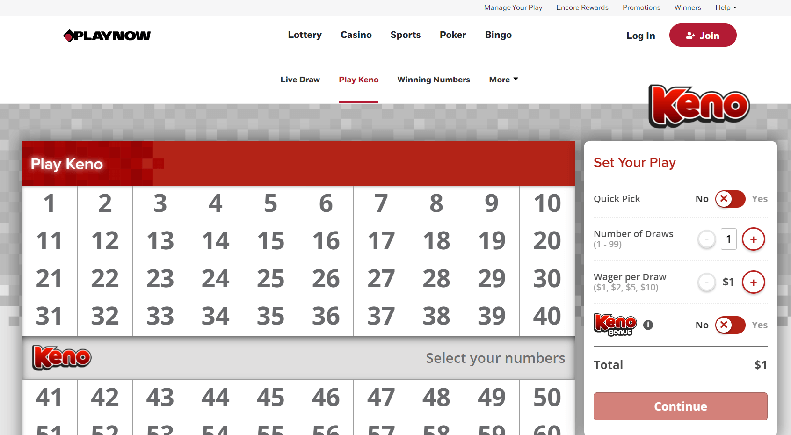Open the Keno Bonus info icon
The image size is (791, 435).
coord(648,325)
